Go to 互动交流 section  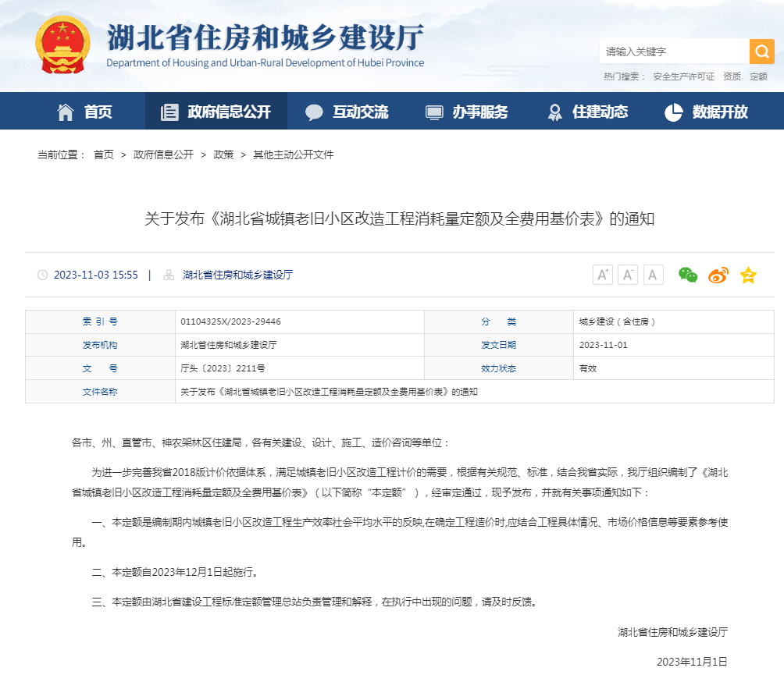coord(347,112)
